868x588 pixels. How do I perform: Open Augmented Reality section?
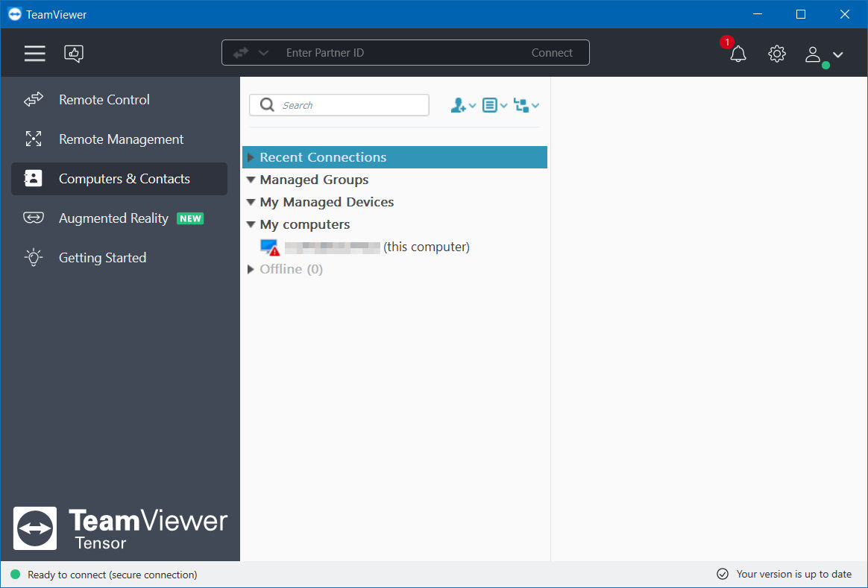[119, 218]
